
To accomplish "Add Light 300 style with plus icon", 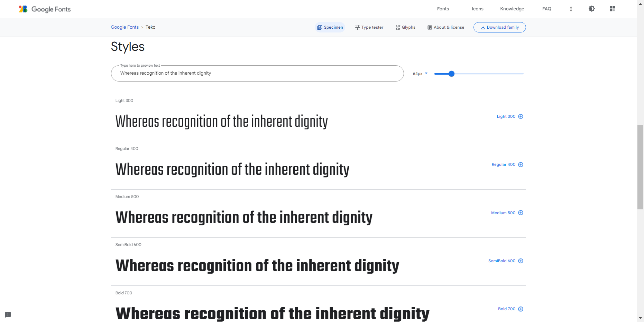I will point(521,116).
